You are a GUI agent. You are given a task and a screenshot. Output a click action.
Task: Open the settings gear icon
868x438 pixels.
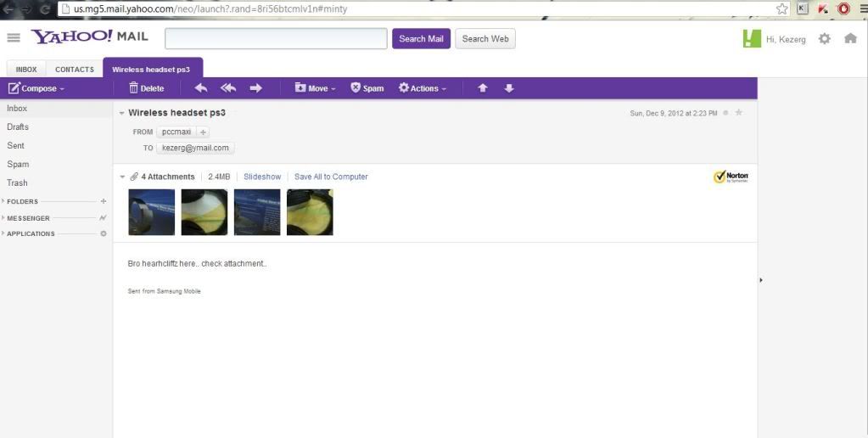824,39
